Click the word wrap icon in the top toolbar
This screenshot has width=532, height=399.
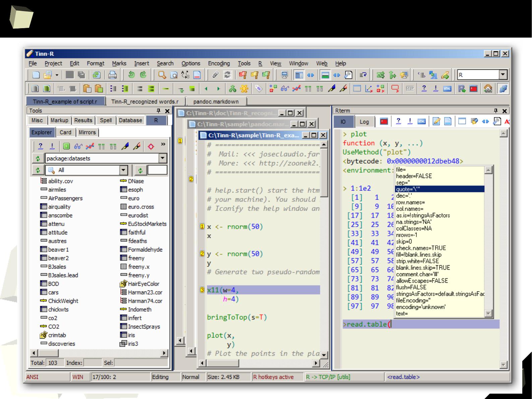coord(363,75)
